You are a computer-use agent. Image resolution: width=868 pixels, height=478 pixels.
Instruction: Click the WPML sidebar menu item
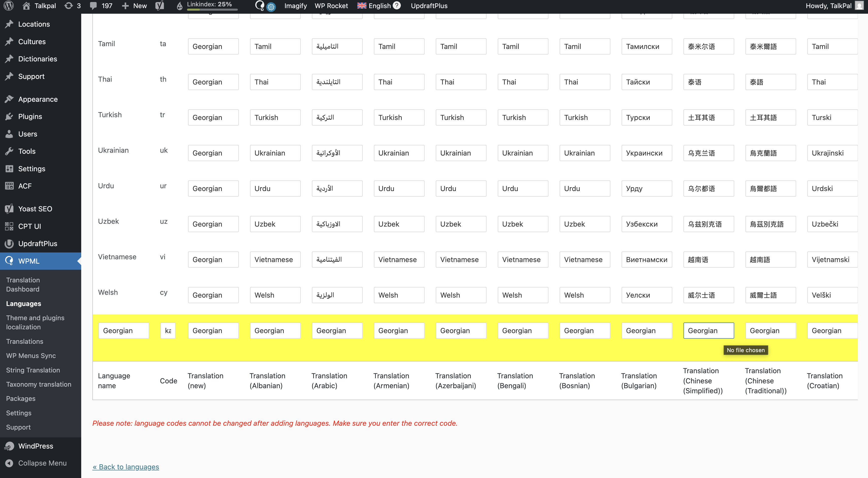(40, 261)
